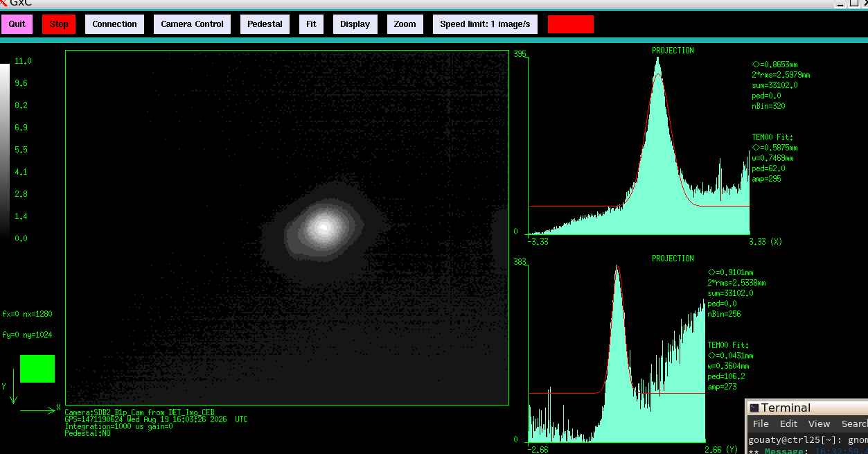The height and width of the screenshot is (454, 868).
Task: Click the '2.66 (Y)' axis label
Action: click(x=721, y=450)
